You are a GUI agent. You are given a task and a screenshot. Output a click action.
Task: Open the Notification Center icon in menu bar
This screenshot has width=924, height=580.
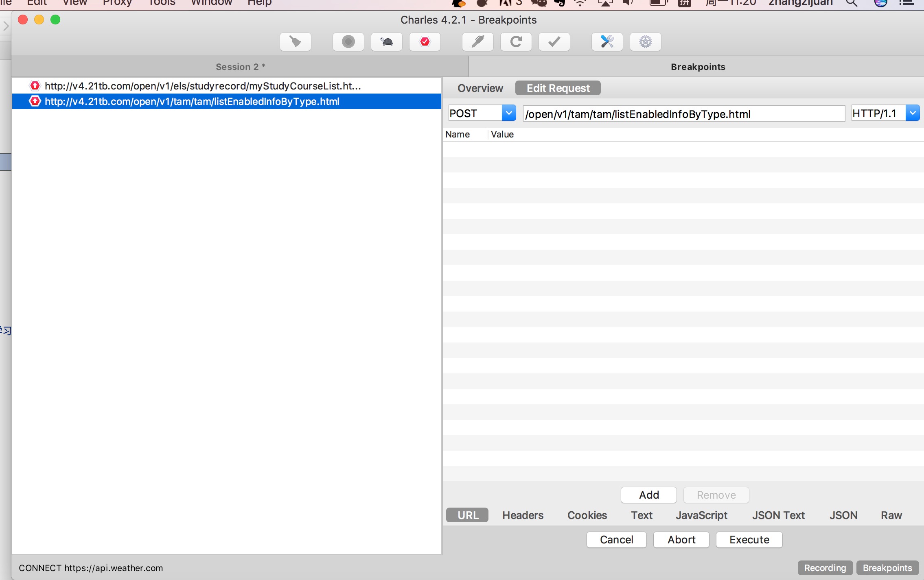(x=906, y=3)
